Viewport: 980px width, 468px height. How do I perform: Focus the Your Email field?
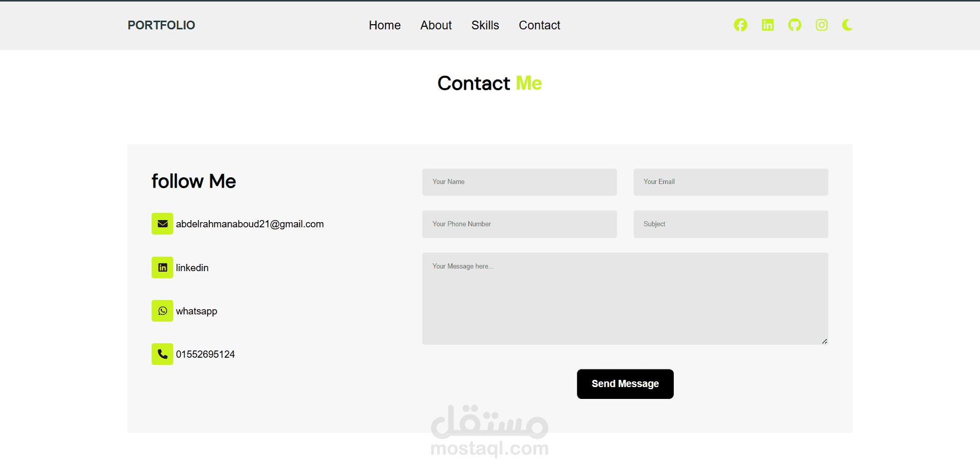[x=731, y=182]
